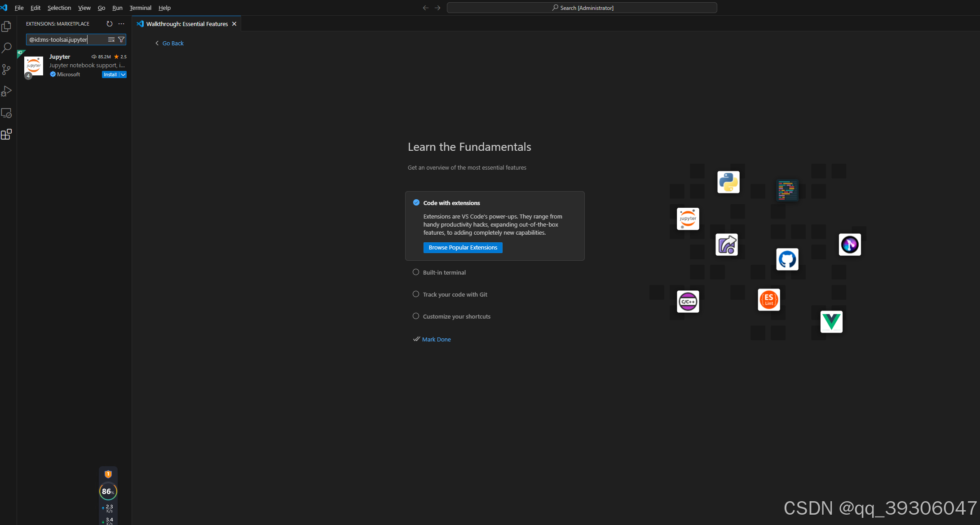980x525 pixels.
Task: Click the 85.2M download count
Action: (101, 57)
